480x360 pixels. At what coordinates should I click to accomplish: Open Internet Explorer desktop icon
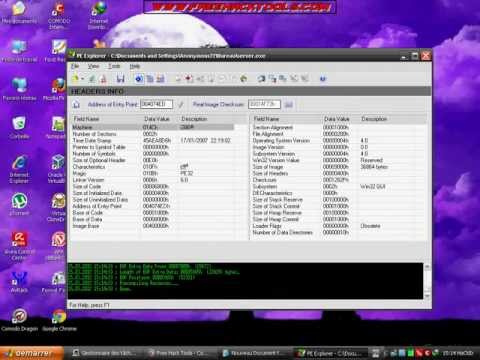click(19, 170)
